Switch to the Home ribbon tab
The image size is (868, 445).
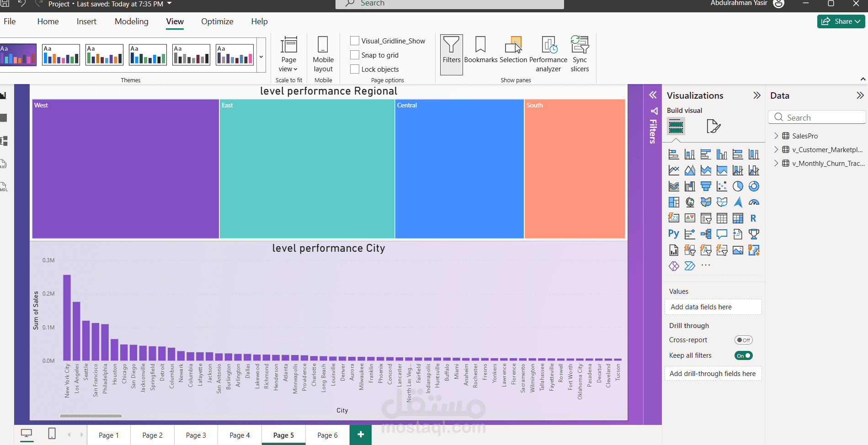pos(48,21)
